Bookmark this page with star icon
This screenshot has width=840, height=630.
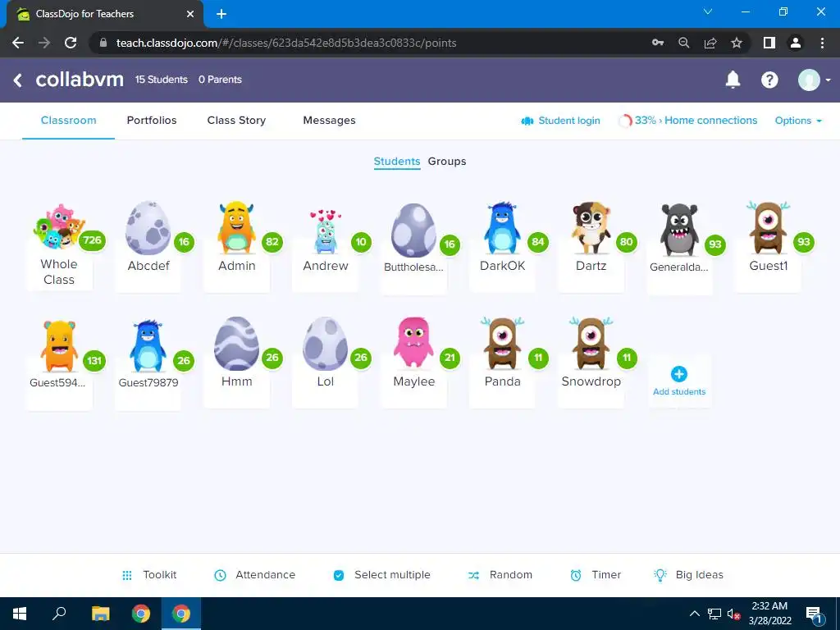tap(737, 43)
